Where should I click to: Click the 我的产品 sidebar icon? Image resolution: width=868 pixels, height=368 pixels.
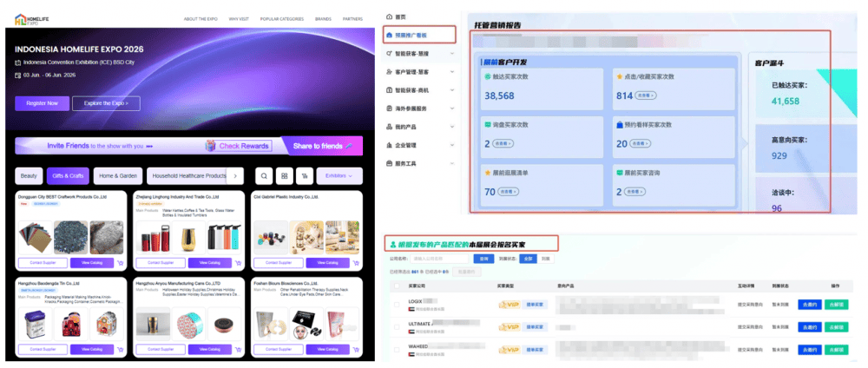coord(389,127)
